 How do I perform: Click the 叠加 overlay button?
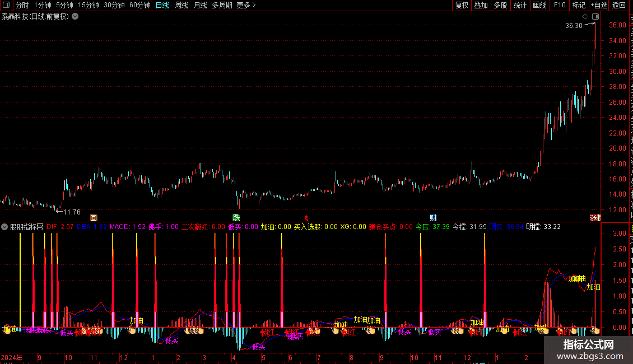click(481, 5)
